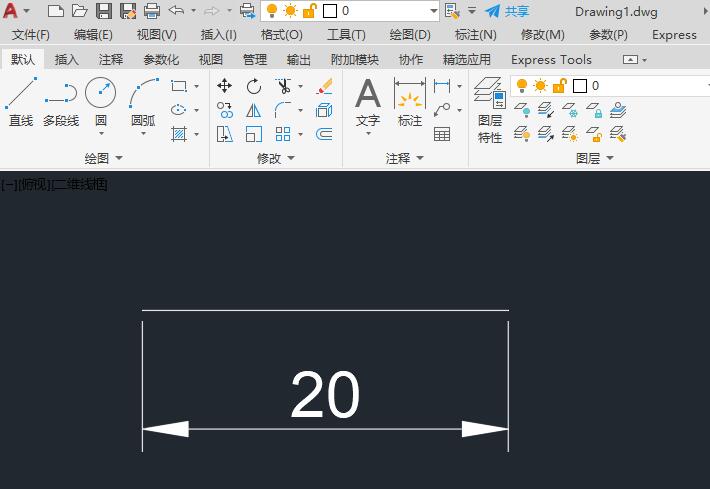710x489 pixels.
Task: Activate the Copy tool
Action: (x=225, y=110)
